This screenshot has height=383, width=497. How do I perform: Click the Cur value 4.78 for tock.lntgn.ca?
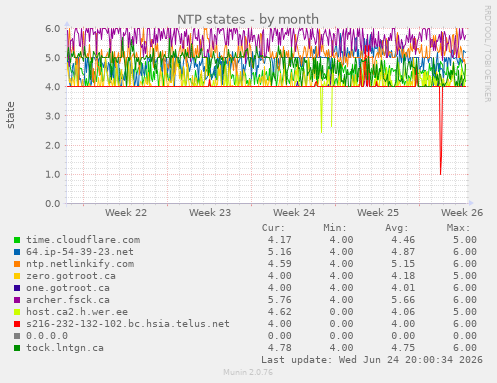(x=280, y=348)
